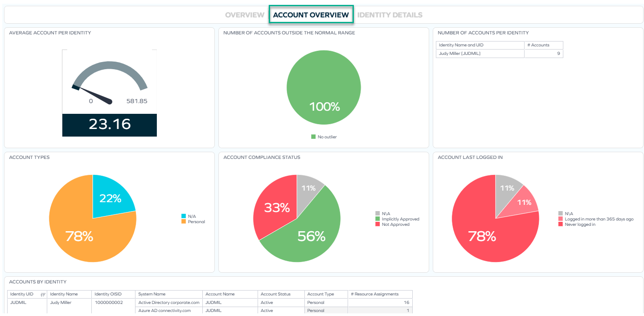The width and height of the screenshot is (644, 316).
Task: Select the green No outlier pie segment
Action: pyautogui.click(x=324, y=87)
